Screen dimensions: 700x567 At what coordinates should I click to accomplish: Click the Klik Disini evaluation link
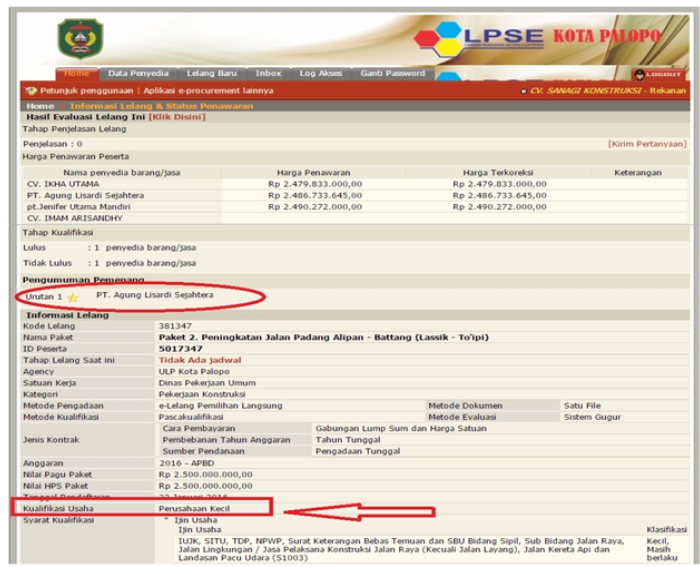(x=177, y=117)
